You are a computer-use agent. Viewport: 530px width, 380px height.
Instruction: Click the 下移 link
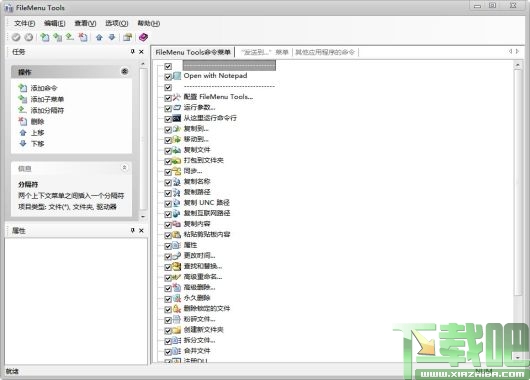[x=38, y=144]
